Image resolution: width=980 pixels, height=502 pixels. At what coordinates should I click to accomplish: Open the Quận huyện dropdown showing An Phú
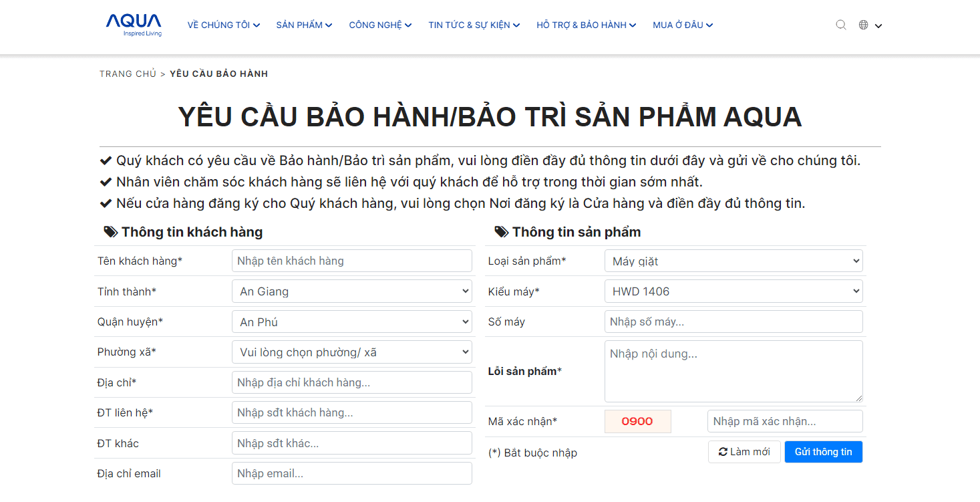(x=351, y=322)
